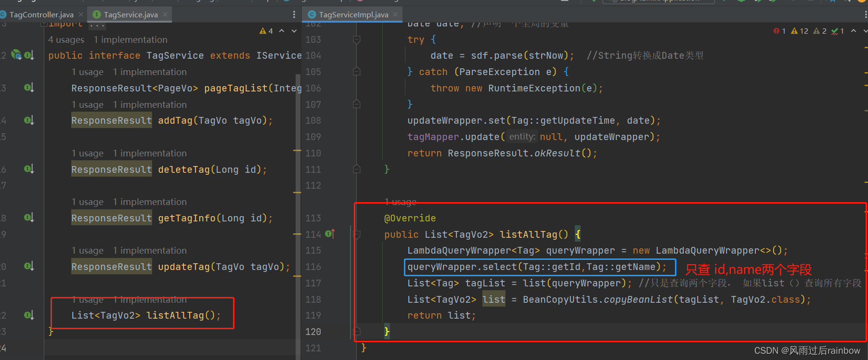Click implemented-interface gutter icon on TagService line
The height and width of the screenshot is (360, 868).
[x=29, y=55]
